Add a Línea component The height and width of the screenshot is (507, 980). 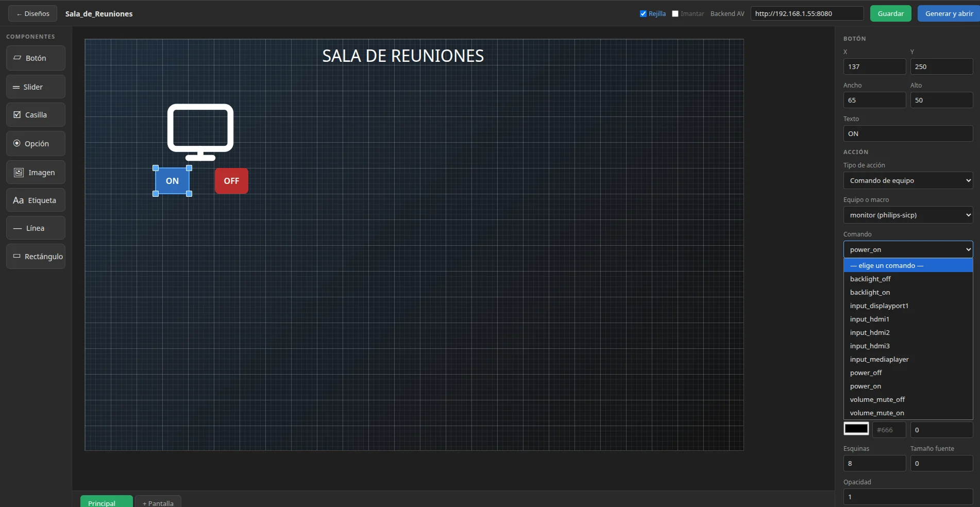pyautogui.click(x=36, y=228)
